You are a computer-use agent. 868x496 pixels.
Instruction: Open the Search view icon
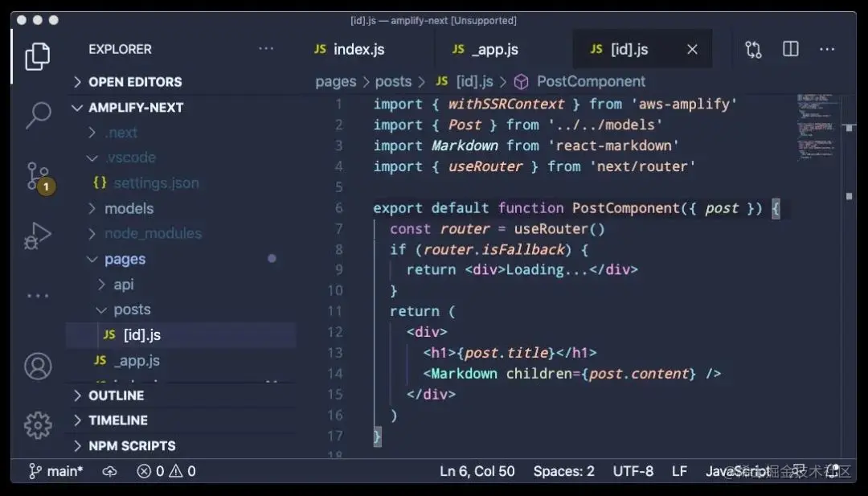click(x=38, y=115)
